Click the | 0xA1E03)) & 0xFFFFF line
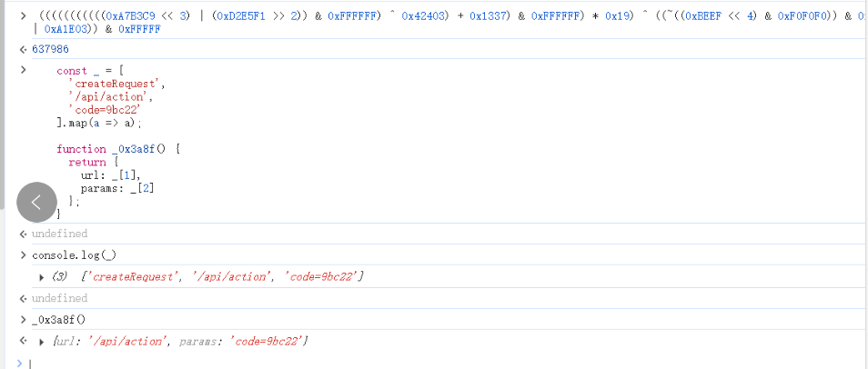868x369 pixels. click(x=97, y=29)
